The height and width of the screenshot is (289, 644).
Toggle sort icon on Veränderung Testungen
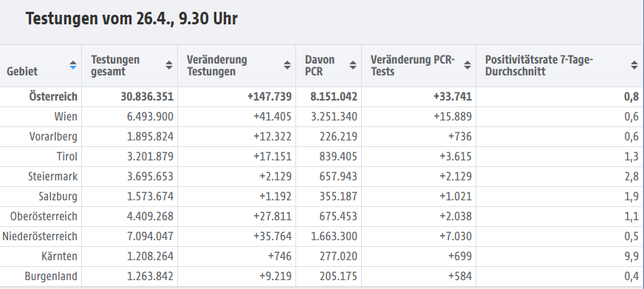(287, 65)
